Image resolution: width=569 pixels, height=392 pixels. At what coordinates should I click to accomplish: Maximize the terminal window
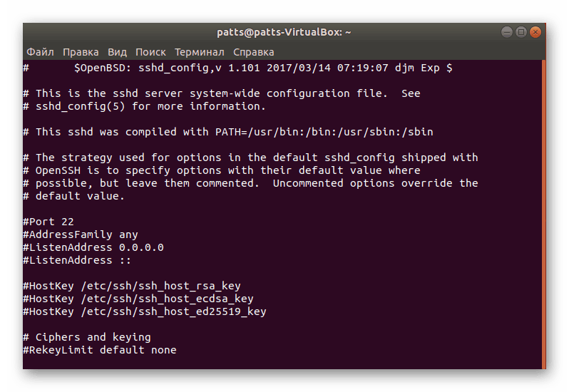tap(521, 32)
